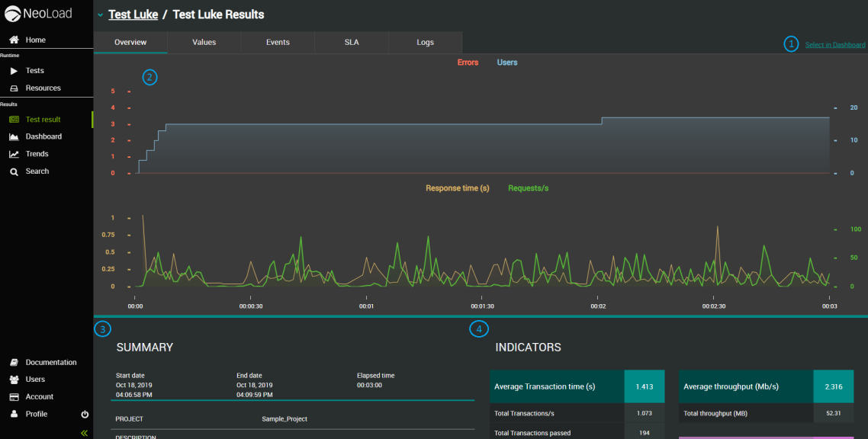This screenshot has width=868, height=439.
Task: Click the 00:01:30 timeline marker
Action: pos(482,306)
